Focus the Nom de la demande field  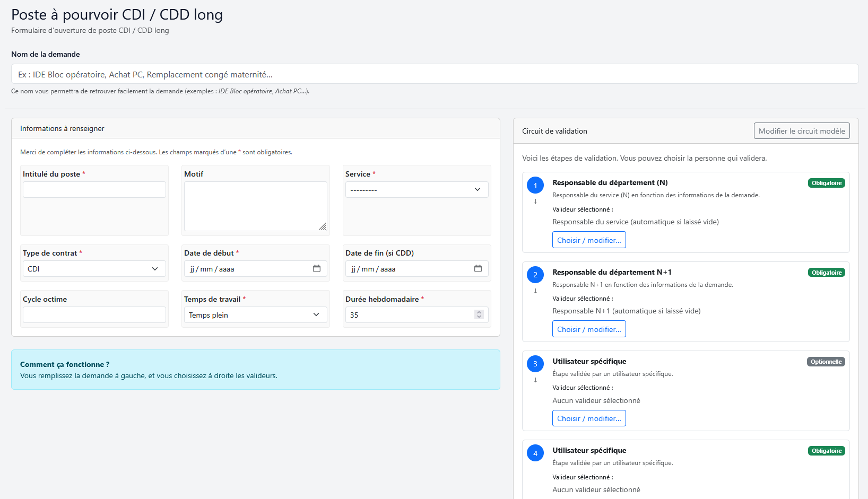tap(435, 74)
